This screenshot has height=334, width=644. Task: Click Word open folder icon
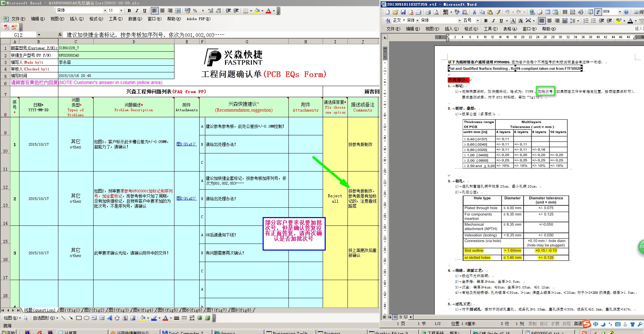(x=395, y=12)
